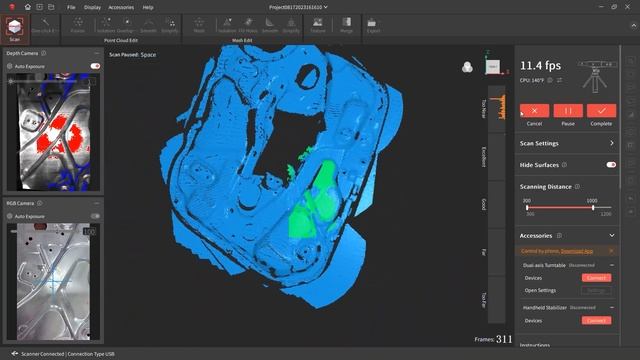Click the Mesh tool icon
The image size is (640, 360).
[x=199, y=25]
